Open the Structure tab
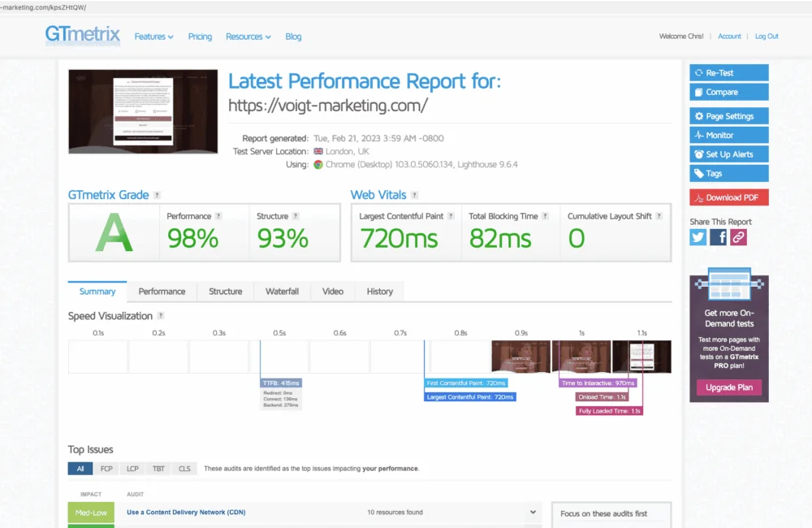Screen dimensions: 812x528 [x=225, y=292]
